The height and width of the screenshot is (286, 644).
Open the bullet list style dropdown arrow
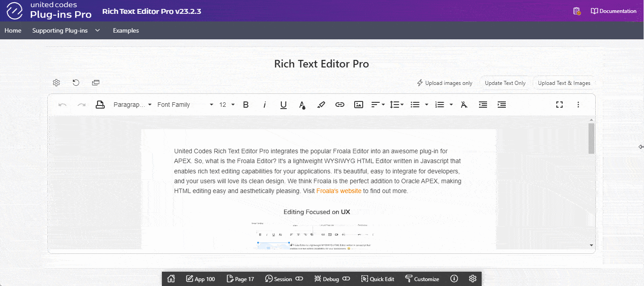pyautogui.click(x=427, y=105)
